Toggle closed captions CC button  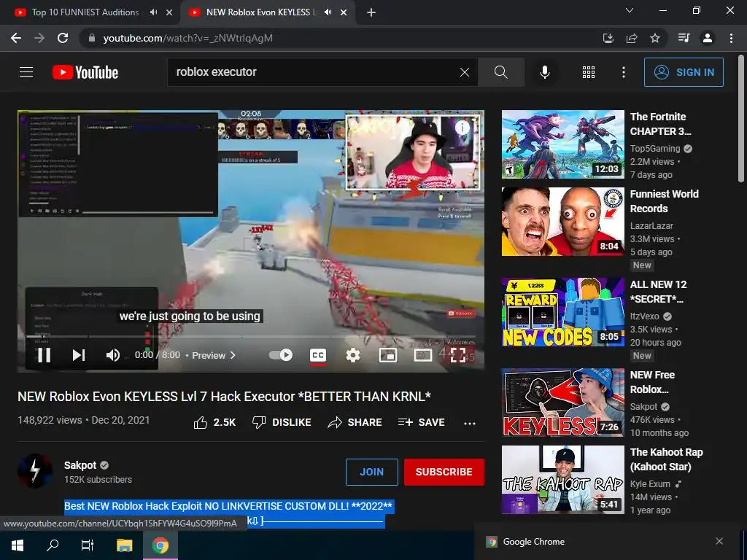(318, 355)
